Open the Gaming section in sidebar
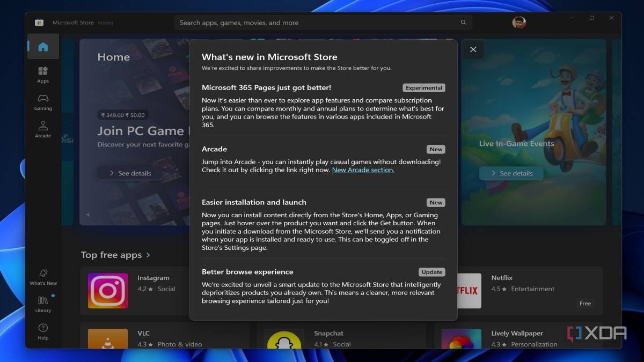This screenshot has height=362, width=644. coord(43,102)
